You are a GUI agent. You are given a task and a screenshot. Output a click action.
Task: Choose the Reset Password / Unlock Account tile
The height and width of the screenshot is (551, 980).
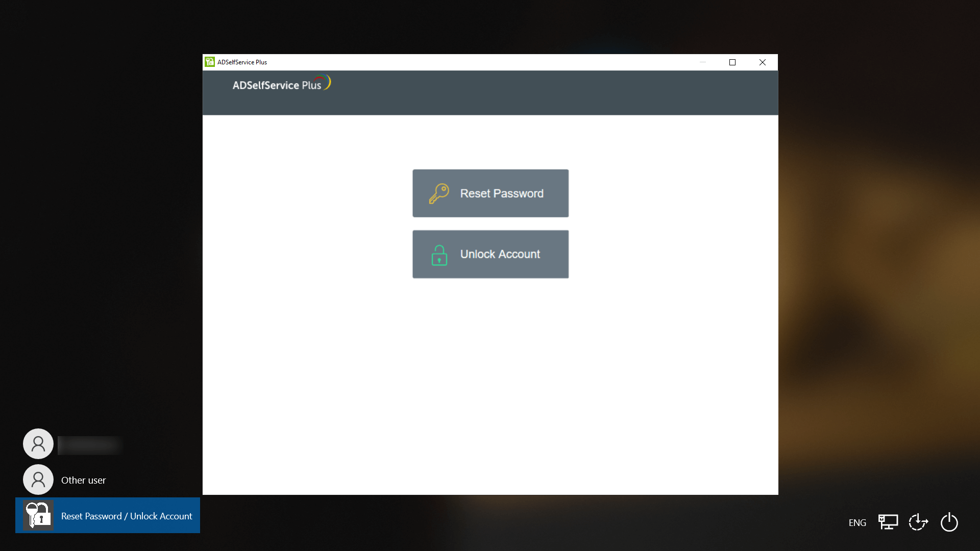point(108,515)
